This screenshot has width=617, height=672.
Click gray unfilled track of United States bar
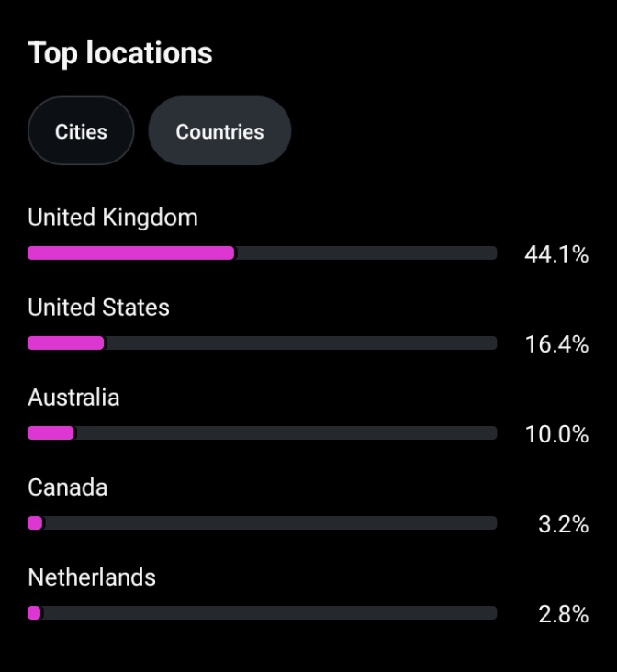301,343
